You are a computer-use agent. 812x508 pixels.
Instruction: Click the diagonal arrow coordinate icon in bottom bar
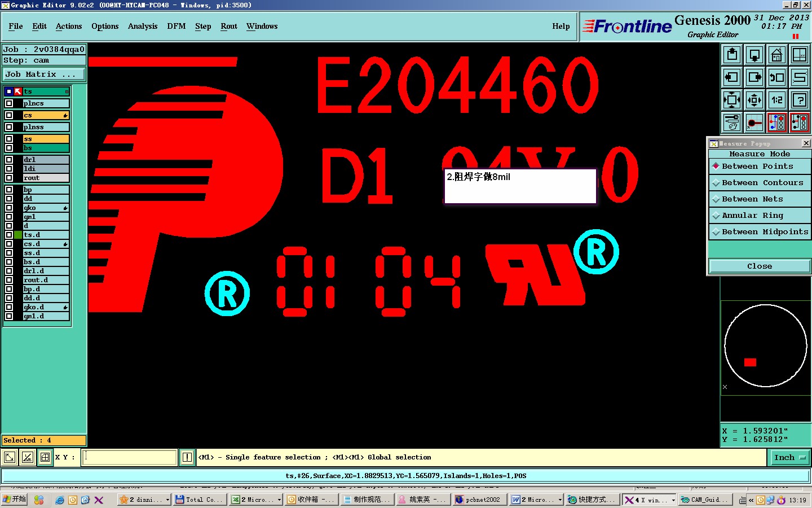pyautogui.click(x=10, y=457)
